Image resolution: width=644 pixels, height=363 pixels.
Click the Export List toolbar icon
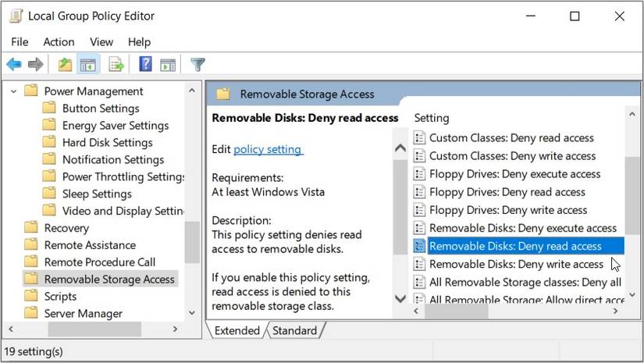coord(117,65)
